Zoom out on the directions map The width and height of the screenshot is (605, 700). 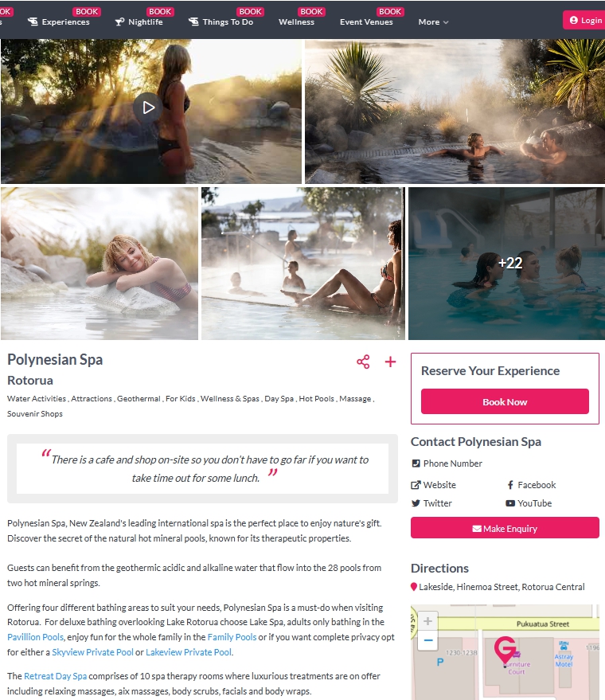tap(427, 640)
